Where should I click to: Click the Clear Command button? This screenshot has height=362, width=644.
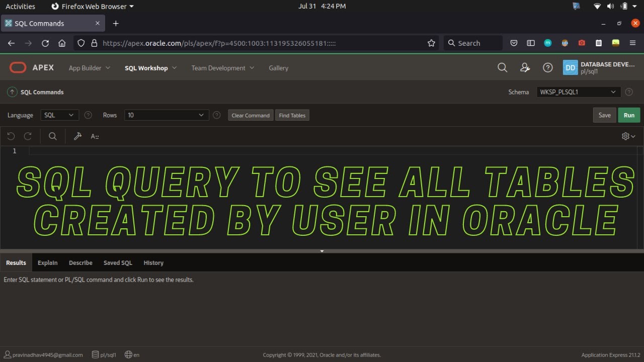[x=251, y=115]
